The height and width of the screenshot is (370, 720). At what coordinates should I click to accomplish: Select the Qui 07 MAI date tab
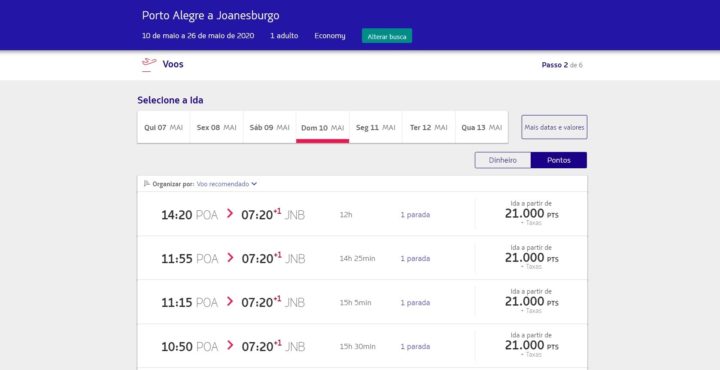[x=163, y=127]
